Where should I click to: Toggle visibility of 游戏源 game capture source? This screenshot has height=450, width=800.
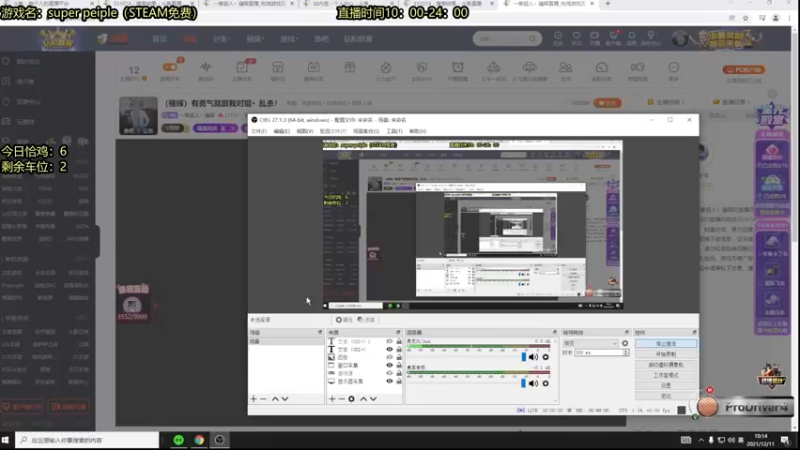tap(389, 373)
